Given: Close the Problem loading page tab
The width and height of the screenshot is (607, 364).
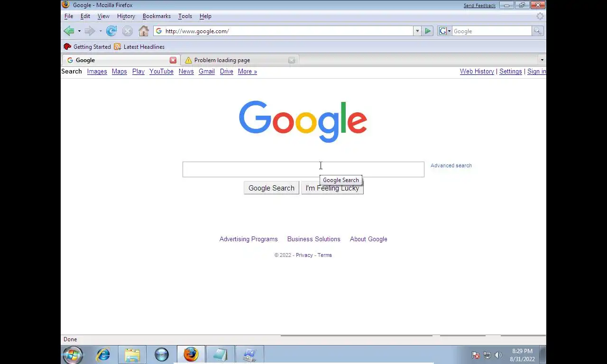Looking at the screenshot, I should (x=292, y=60).
